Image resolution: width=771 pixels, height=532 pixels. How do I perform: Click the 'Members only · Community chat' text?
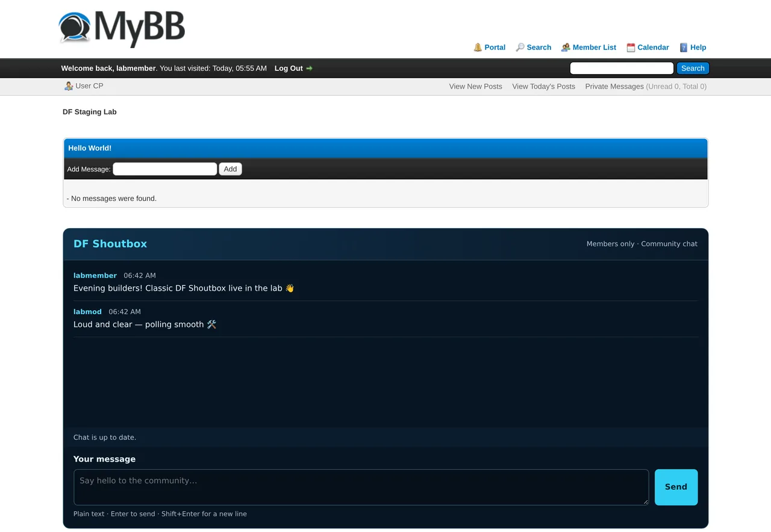coord(642,244)
